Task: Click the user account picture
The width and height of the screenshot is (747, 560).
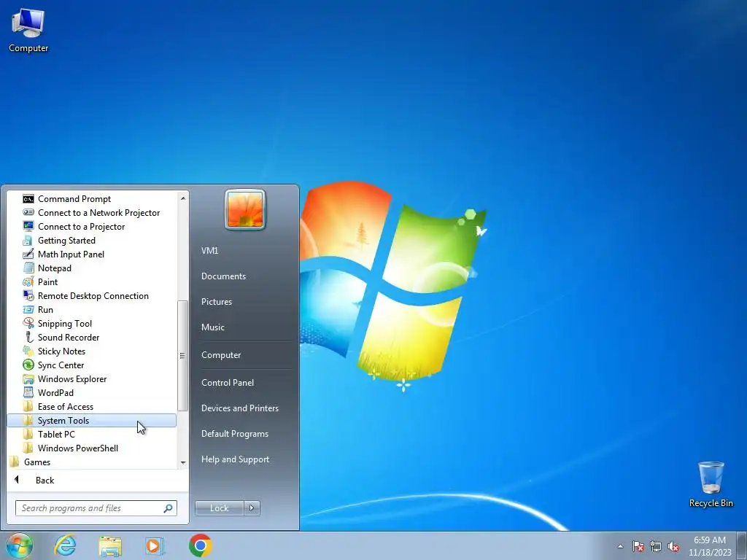Action: (x=245, y=209)
